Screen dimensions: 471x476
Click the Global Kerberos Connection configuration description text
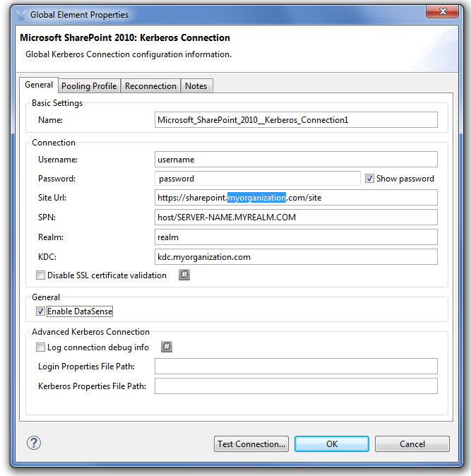129,54
